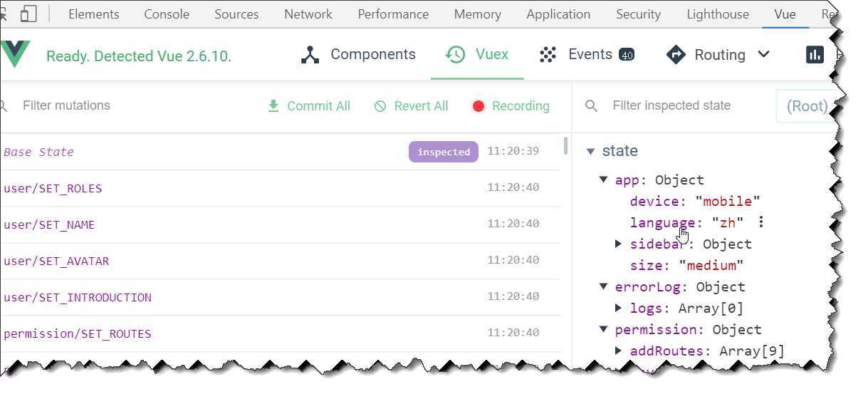Expand the logs: Array[0] node
This screenshot has height=399, width=868.
[618, 309]
